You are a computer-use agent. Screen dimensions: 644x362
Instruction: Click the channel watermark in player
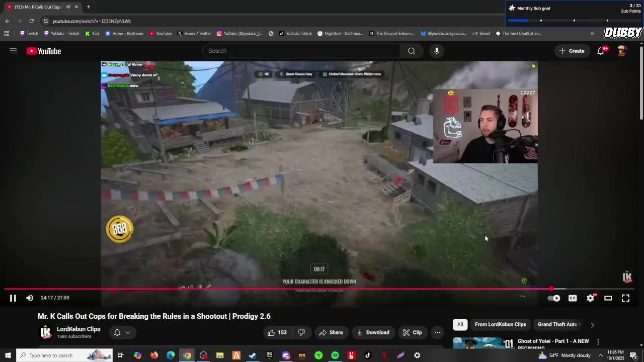[627, 277]
